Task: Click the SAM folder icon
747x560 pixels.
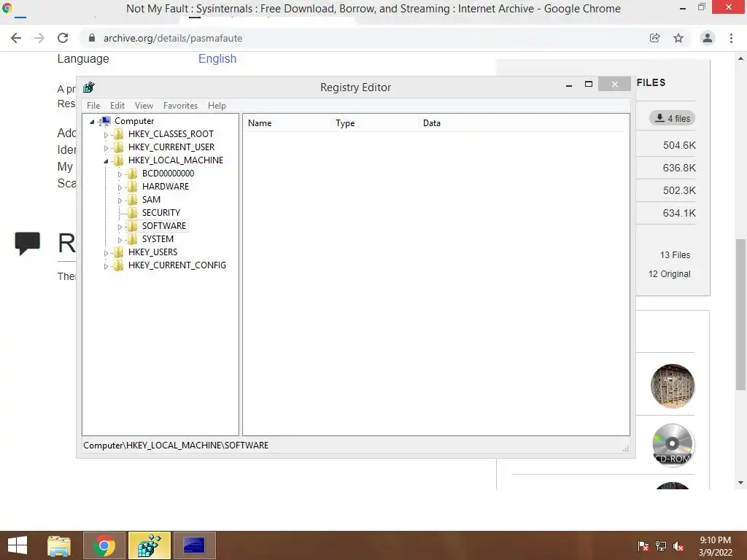Action: pyautogui.click(x=133, y=200)
